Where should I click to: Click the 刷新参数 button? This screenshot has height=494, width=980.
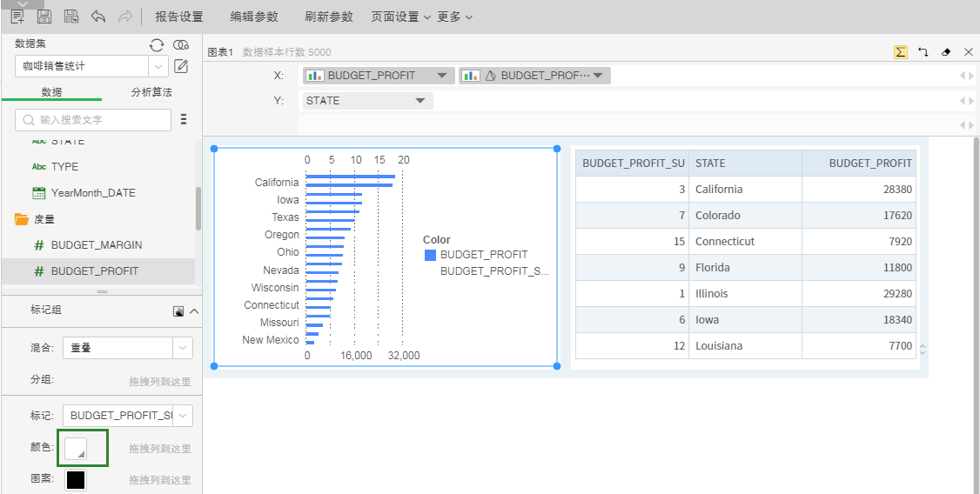tap(329, 17)
